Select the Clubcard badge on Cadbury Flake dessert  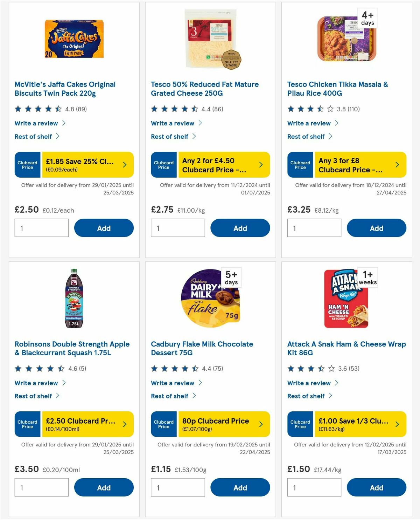(x=163, y=424)
